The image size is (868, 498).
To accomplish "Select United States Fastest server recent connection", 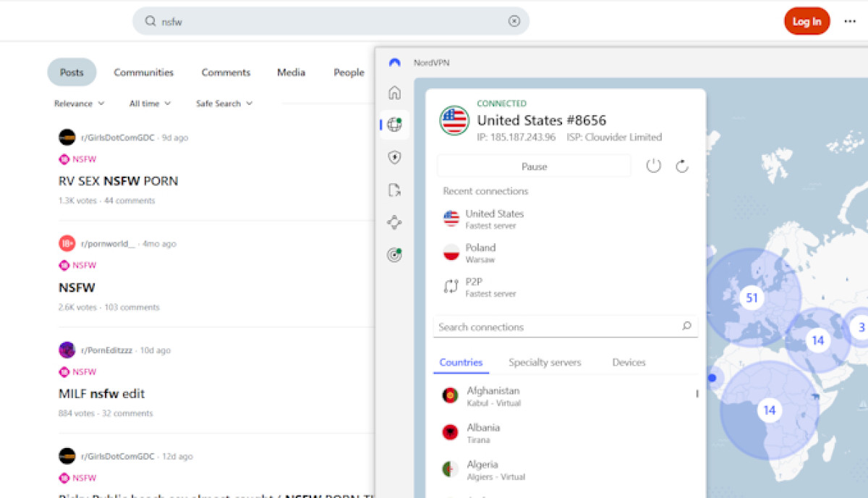I will pos(566,219).
